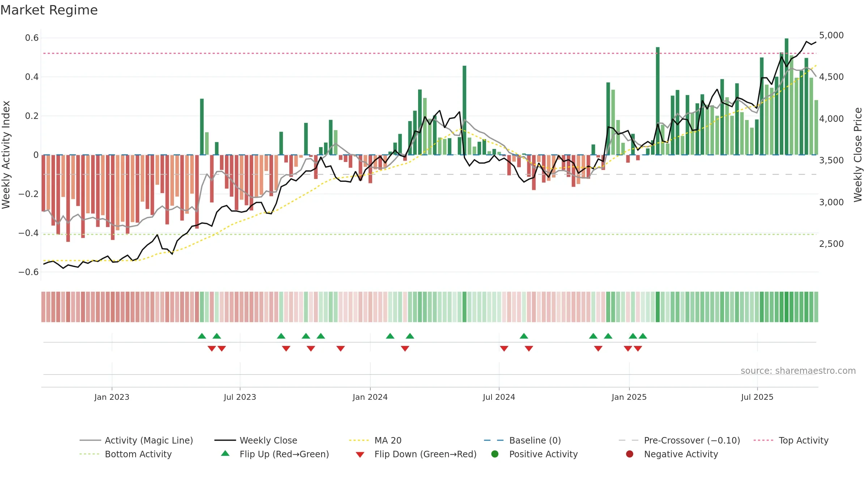Toggle the MA 20 legend entry
This screenshot has height=488, width=868.
pyautogui.click(x=375, y=440)
